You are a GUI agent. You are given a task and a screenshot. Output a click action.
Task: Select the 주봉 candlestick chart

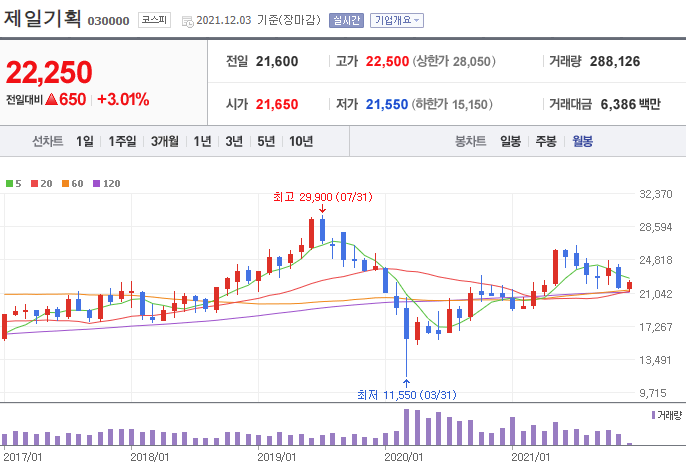[546, 141]
